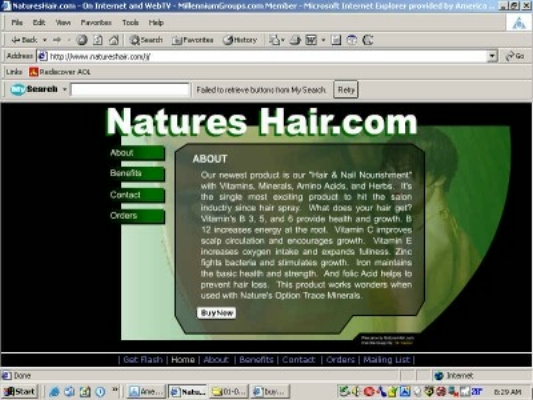Click the last icon in the browser toolbar
Screen dimensions: 533x400
point(368,40)
